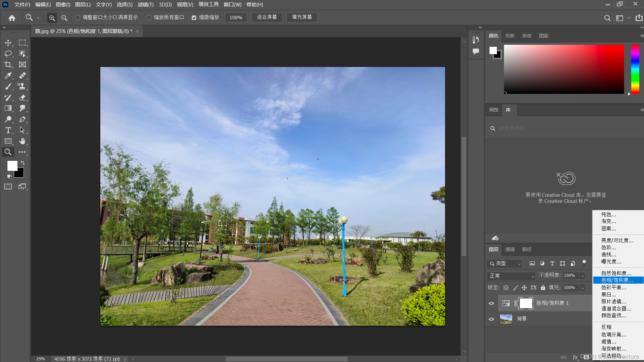Screen dimensions: 644x362
Task: Switch to the Channels tab
Action: (x=510, y=249)
